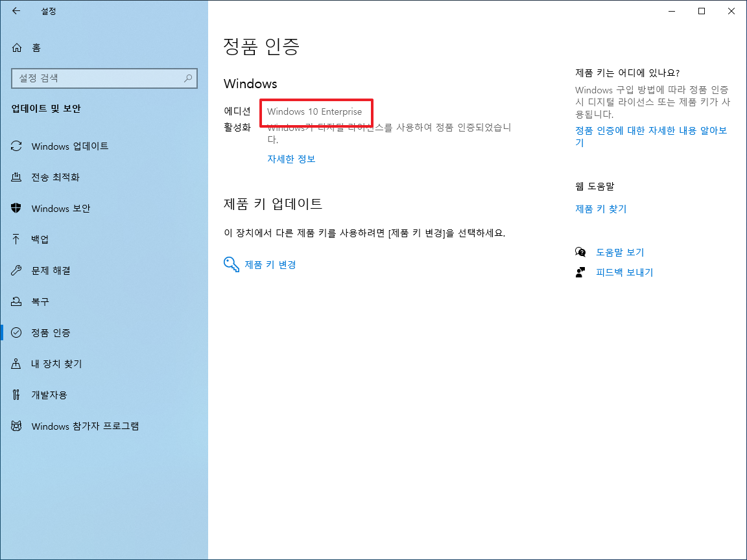
Task: Click the 피드백 보내기 link
Action: [x=624, y=272]
